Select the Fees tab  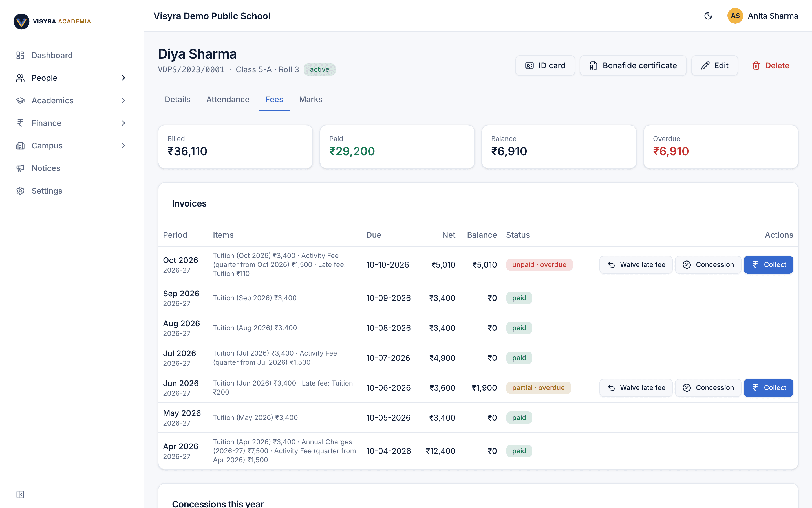point(274,99)
